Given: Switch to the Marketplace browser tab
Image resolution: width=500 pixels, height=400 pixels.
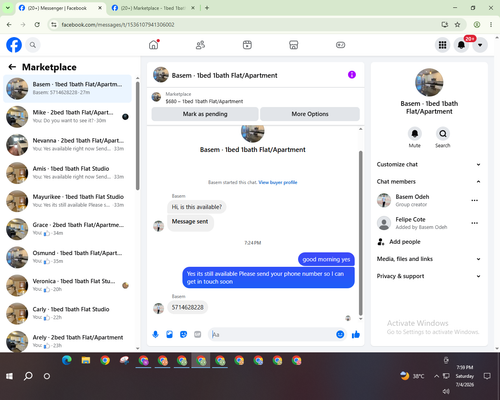Looking at the screenshot, I should (x=153, y=8).
